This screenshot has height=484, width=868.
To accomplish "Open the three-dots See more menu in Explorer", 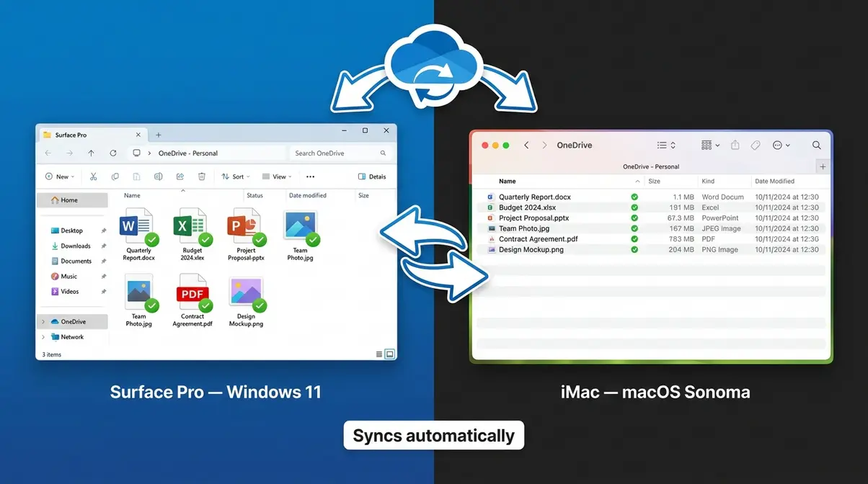I will 310,176.
